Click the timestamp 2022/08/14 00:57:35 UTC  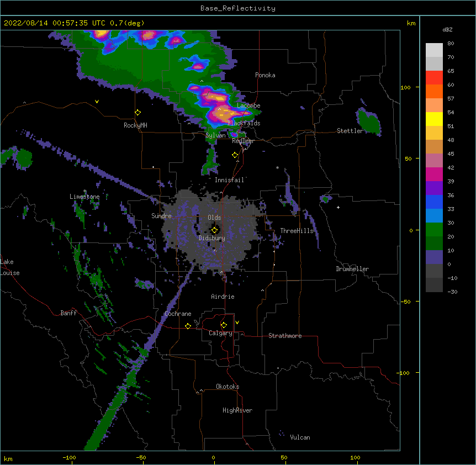point(55,23)
